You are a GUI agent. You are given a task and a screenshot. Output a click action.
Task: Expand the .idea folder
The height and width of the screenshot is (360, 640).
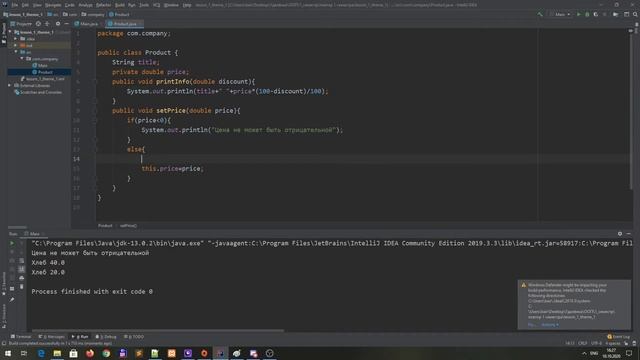[x=16, y=39]
